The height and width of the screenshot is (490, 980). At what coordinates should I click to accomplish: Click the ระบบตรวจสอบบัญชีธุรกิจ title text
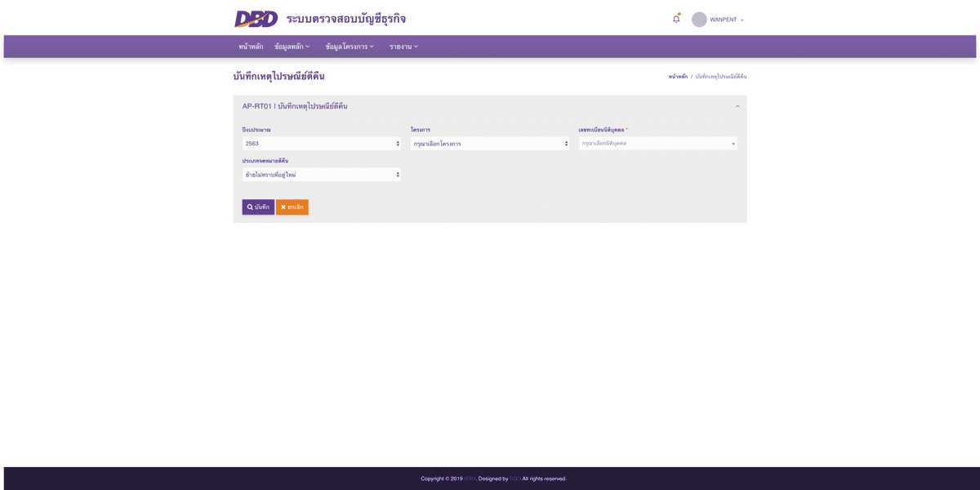click(x=346, y=19)
